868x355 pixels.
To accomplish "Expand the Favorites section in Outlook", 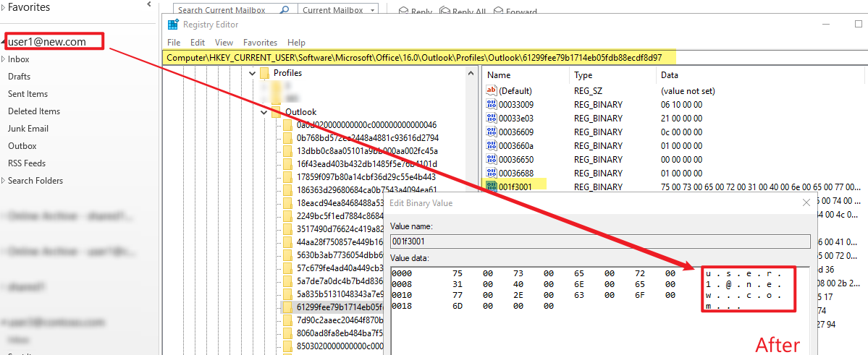I will (x=4, y=7).
